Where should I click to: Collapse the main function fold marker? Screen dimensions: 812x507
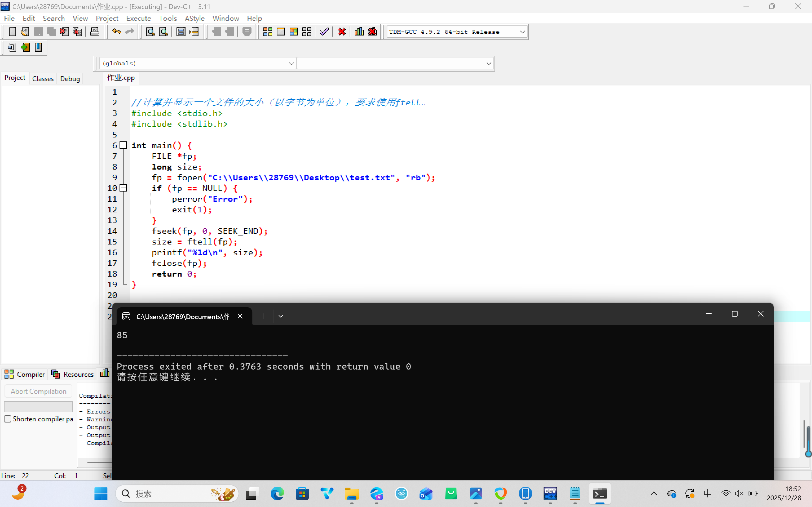pos(123,145)
